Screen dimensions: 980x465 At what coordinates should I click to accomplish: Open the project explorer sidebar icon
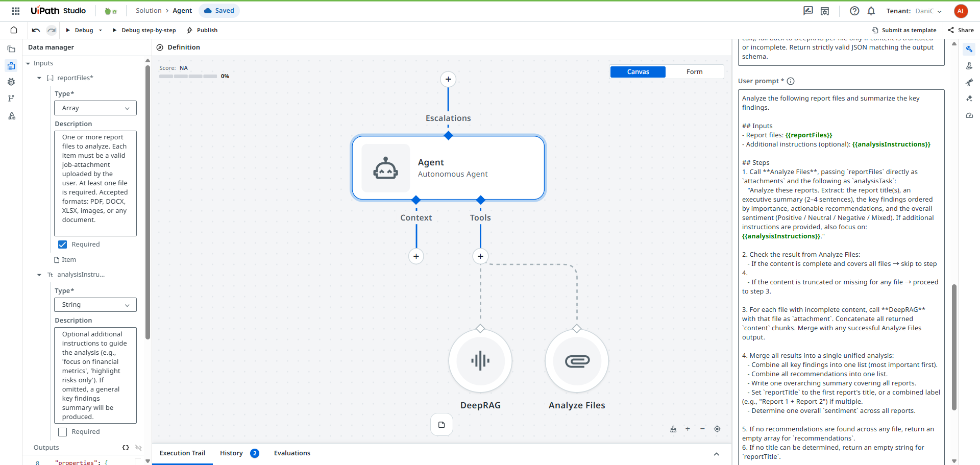coord(11,50)
